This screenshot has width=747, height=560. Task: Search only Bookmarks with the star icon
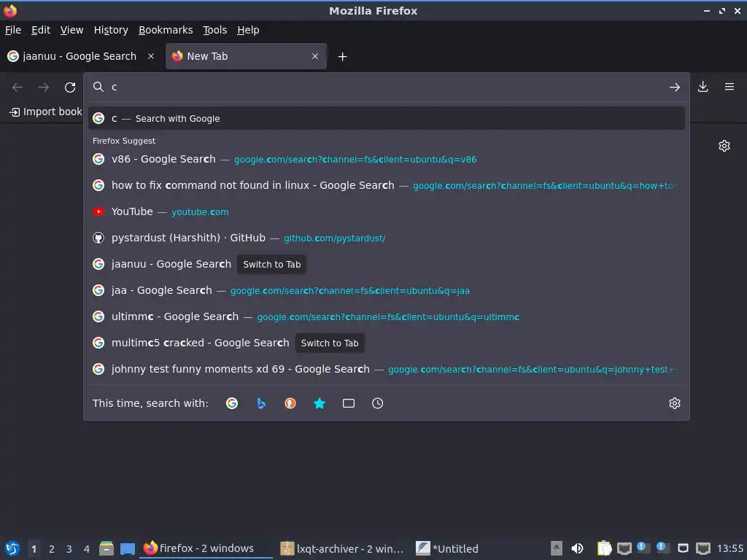tap(320, 403)
